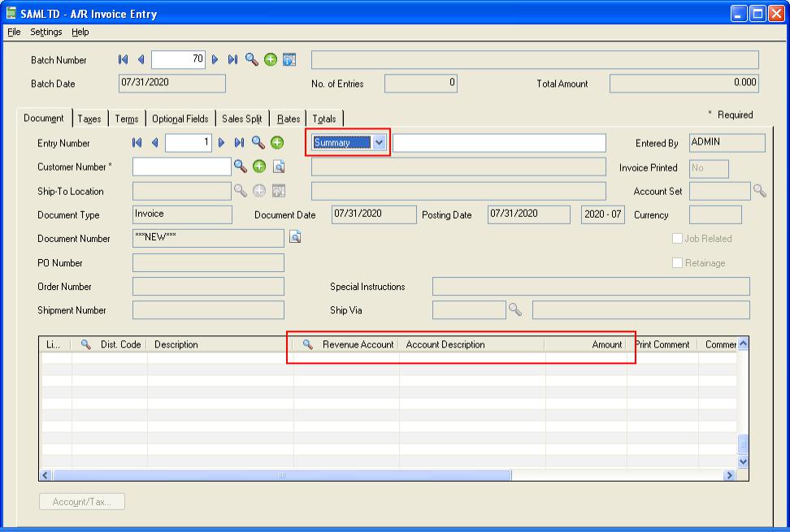Image resolution: width=790 pixels, height=532 pixels.
Task: Toggle the Retainage checkbox
Action: click(678, 263)
